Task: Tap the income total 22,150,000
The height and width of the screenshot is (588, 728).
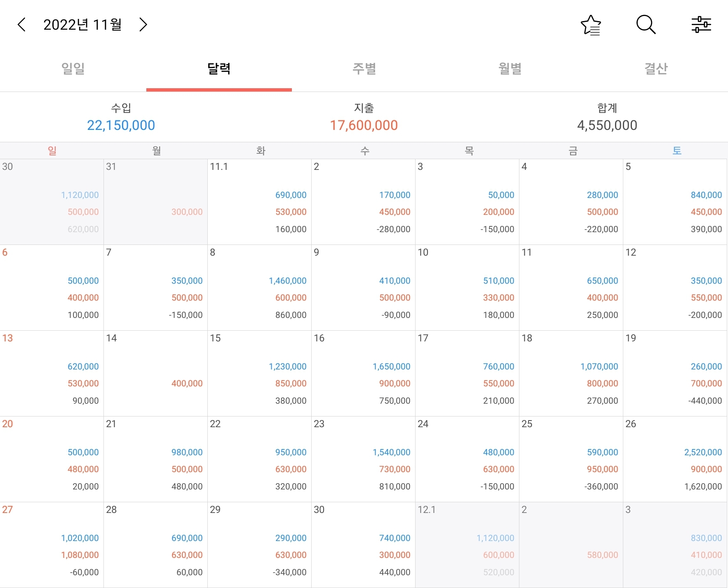Action: 121,125
